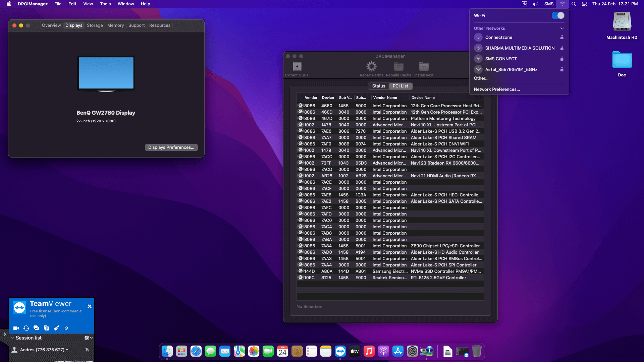Sort by the Device Name column header

(x=447, y=98)
